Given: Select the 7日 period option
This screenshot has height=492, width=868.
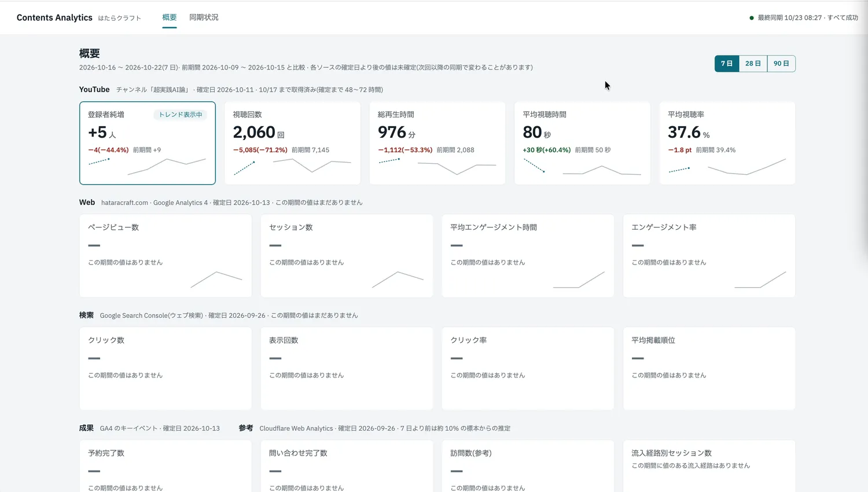Looking at the screenshot, I should click(x=727, y=64).
